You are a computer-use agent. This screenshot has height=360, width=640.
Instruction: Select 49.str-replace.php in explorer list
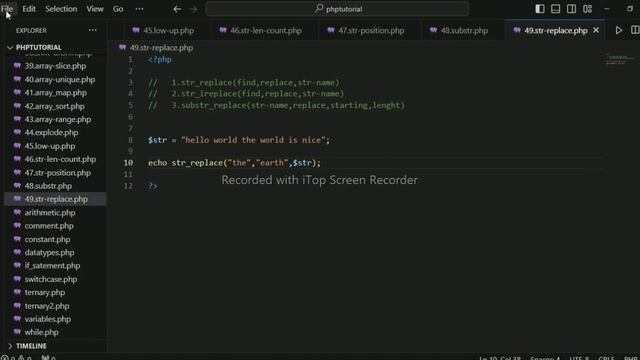tap(56, 199)
